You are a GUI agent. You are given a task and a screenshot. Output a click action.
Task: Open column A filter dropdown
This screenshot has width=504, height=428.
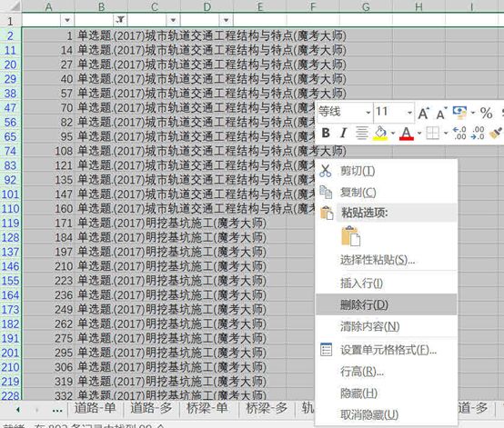click(x=67, y=20)
